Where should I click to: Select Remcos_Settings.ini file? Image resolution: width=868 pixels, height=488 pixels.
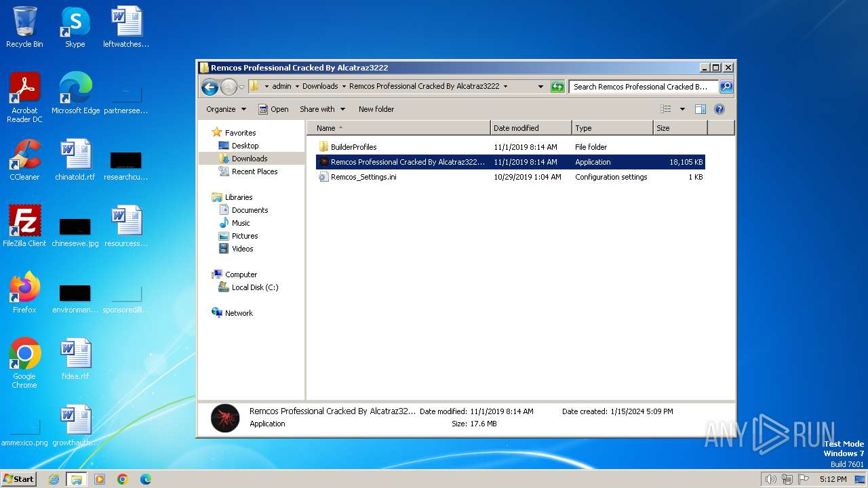tap(511, 177)
